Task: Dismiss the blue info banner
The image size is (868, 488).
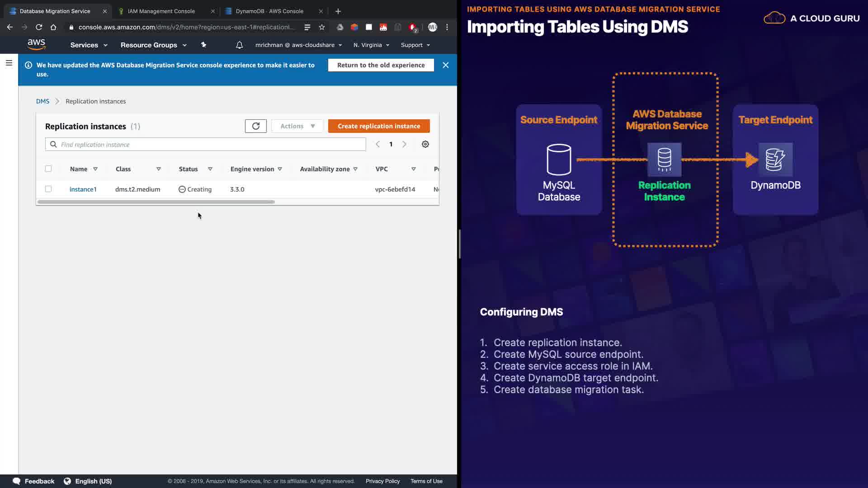Action: coord(445,65)
